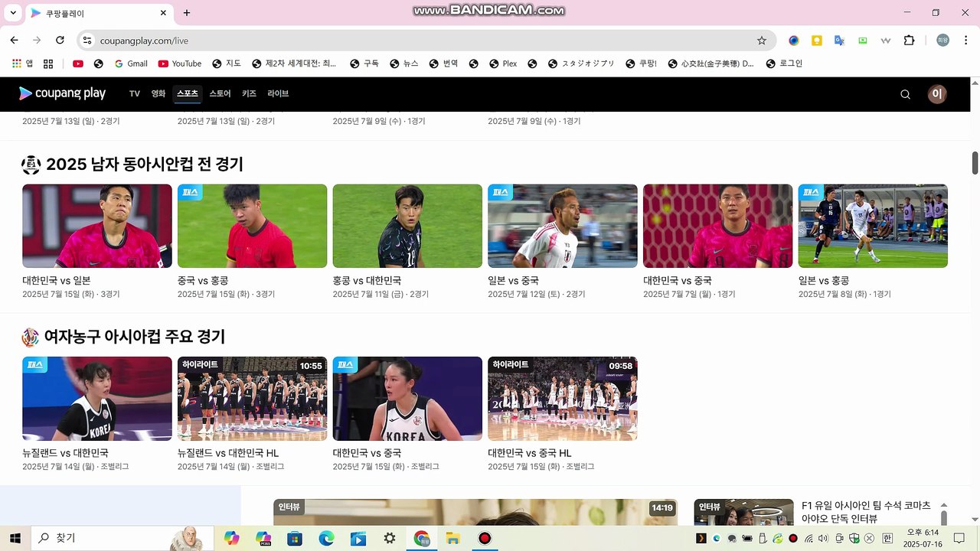
Task: Play the 뉴질랜드 vs 대한민국 HL highlight thumbnail
Action: click(x=252, y=399)
